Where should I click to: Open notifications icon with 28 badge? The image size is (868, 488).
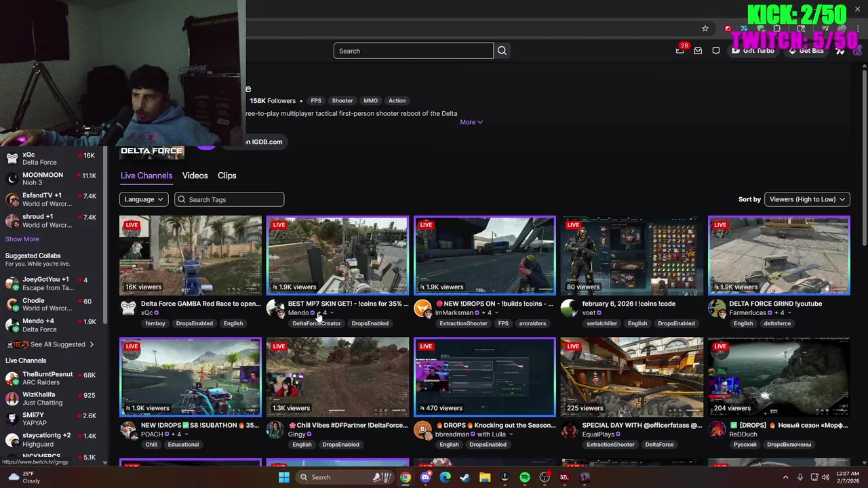click(680, 51)
